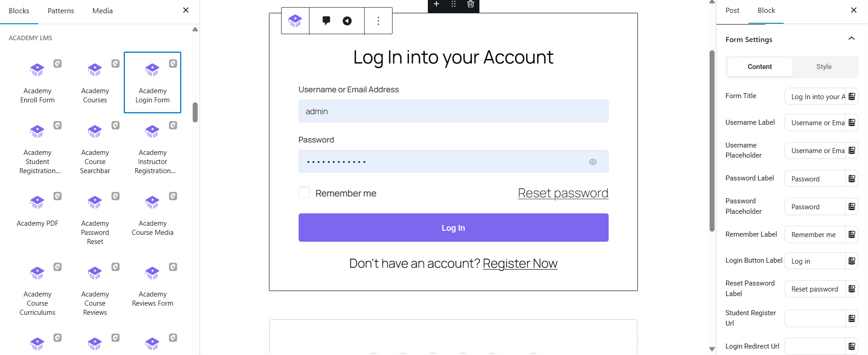
Task: Open the block options kebab menu
Action: click(378, 20)
